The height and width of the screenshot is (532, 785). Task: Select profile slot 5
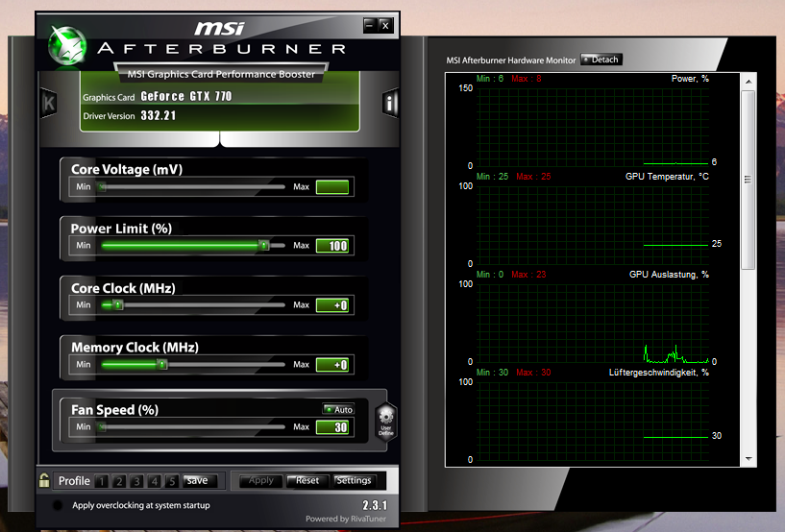172,481
